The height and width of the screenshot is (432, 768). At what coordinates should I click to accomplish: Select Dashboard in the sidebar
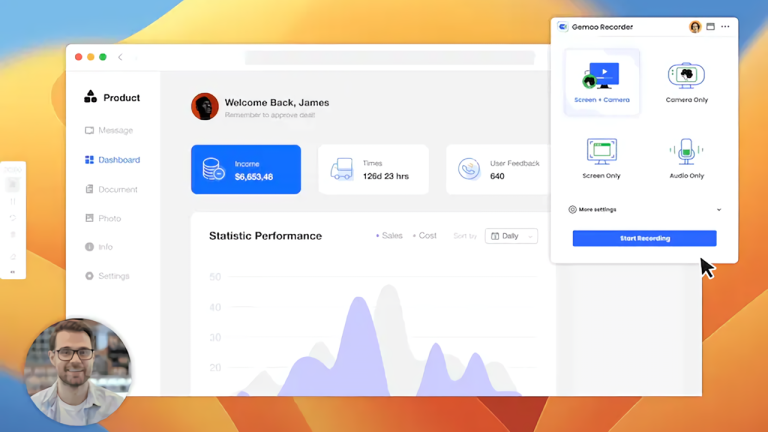point(113,160)
